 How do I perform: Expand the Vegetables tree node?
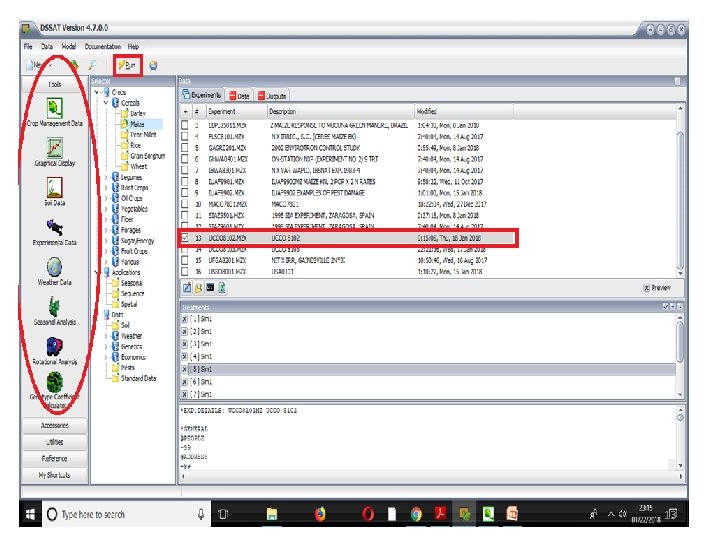click(x=106, y=209)
